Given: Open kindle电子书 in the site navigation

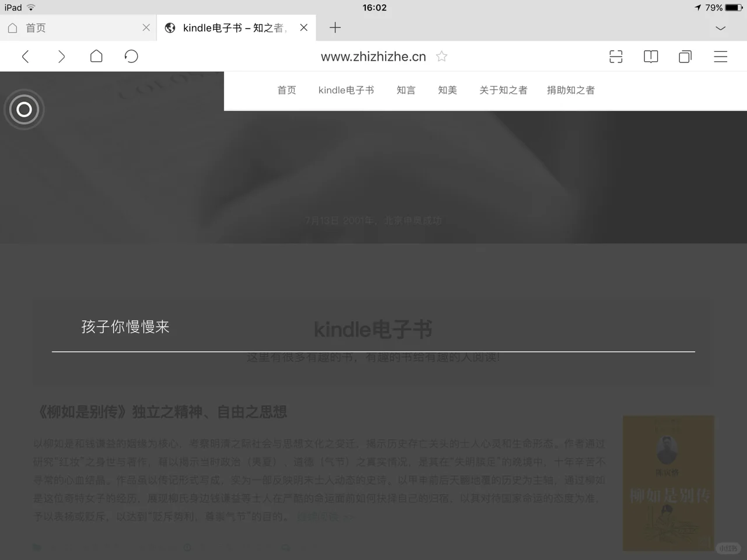Looking at the screenshot, I should [346, 90].
